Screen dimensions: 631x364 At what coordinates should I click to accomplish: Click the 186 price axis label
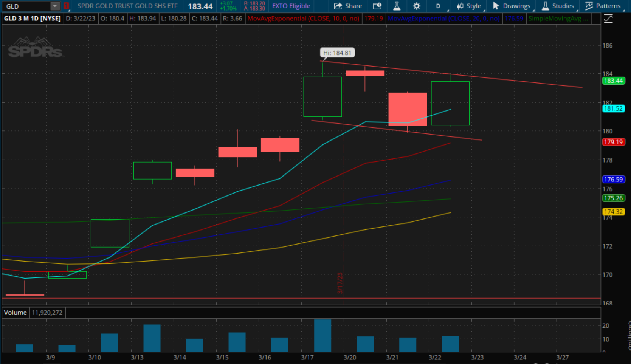tap(608, 46)
